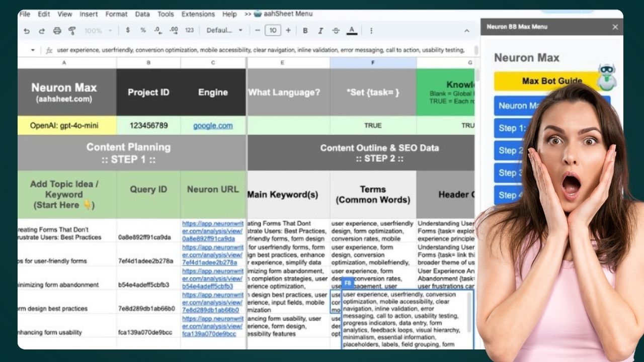
Task: Open the File menu
Action: point(24,14)
